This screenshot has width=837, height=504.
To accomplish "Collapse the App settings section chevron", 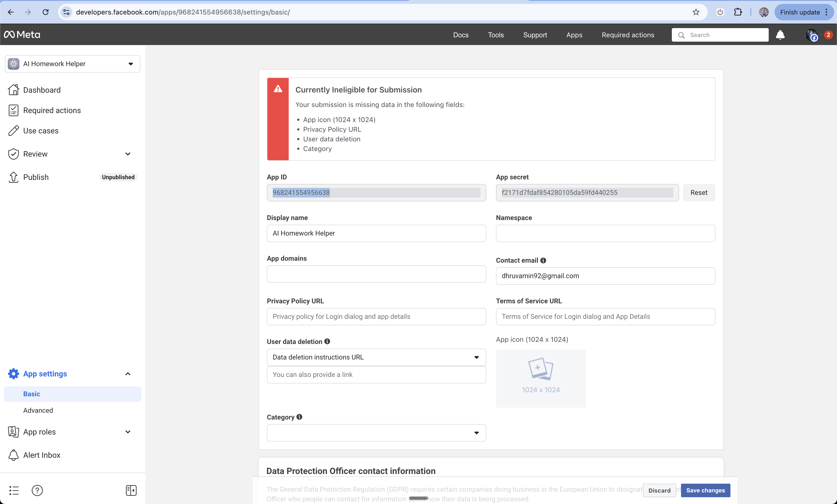I will [128, 374].
